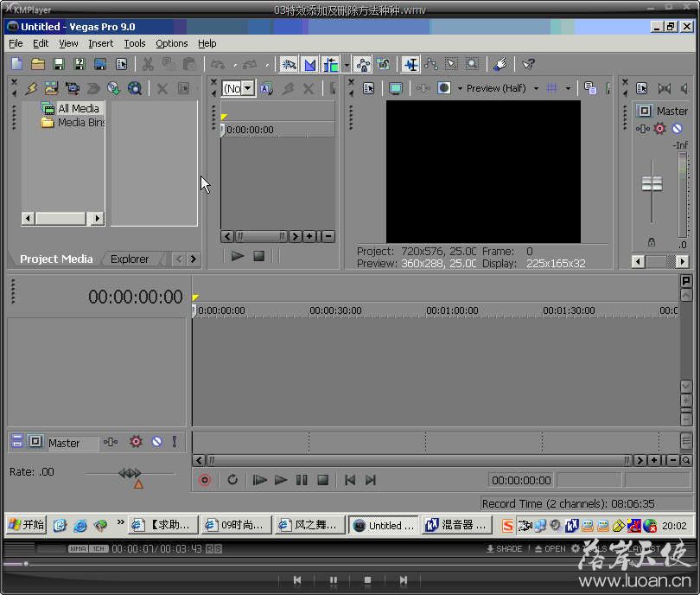Open the Edit menu
The height and width of the screenshot is (595, 700).
click(41, 43)
